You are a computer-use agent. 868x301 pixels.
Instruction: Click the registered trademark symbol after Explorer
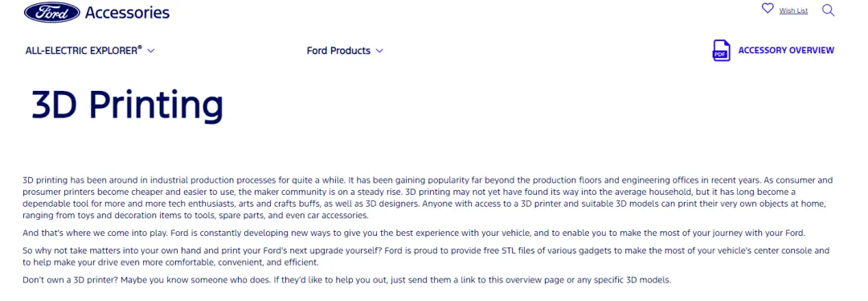[140, 47]
